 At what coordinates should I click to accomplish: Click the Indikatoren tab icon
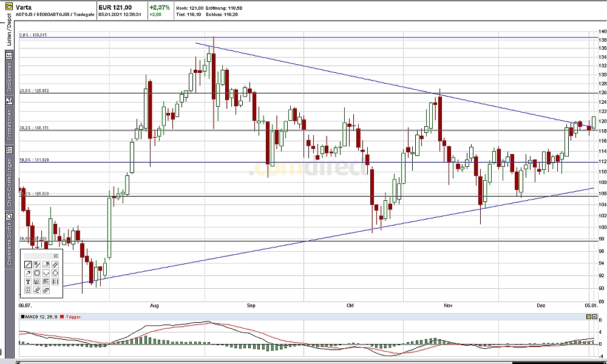9,56
